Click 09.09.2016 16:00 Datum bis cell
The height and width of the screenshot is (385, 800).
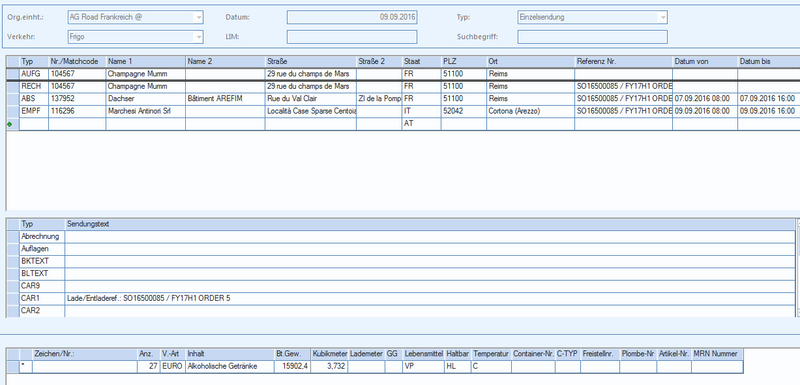tap(769, 111)
